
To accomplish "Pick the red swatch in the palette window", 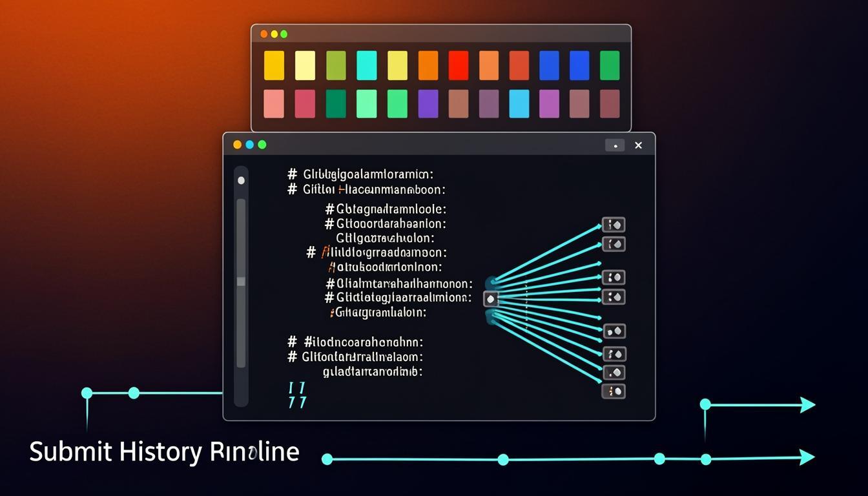I will point(458,65).
